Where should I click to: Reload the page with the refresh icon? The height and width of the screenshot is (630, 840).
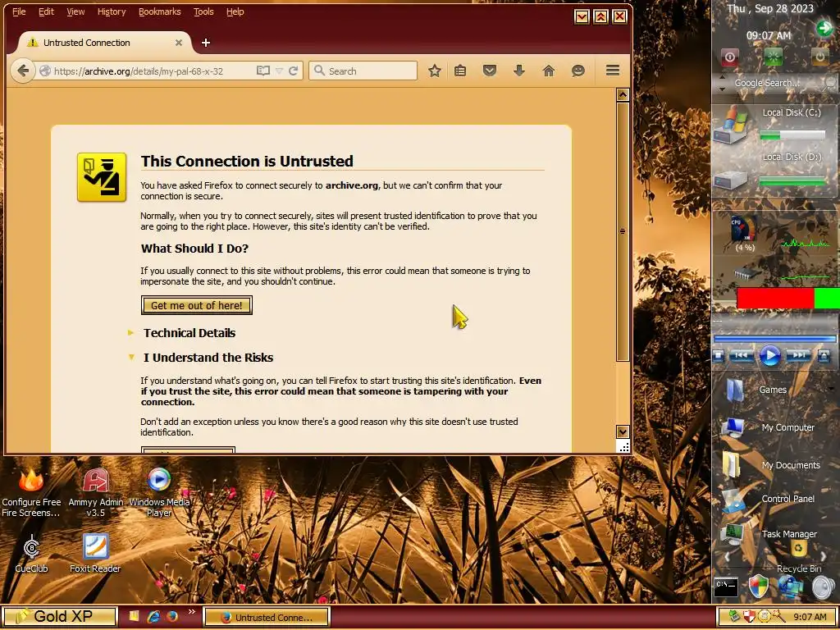coord(294,71)
